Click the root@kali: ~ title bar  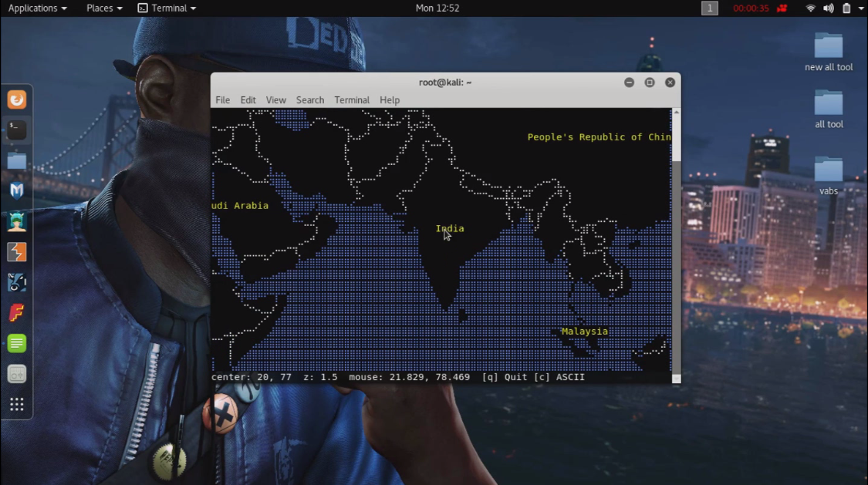445,83
